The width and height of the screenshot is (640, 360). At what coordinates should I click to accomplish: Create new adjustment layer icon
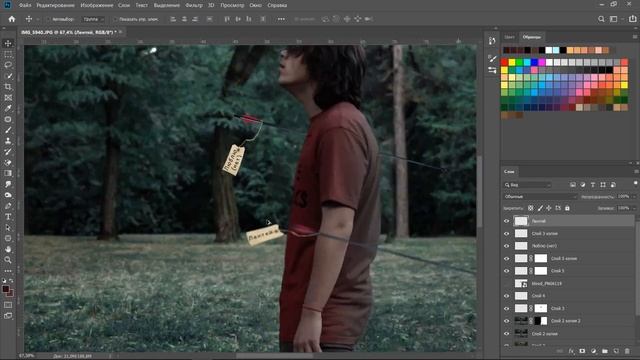click(593, 351)
